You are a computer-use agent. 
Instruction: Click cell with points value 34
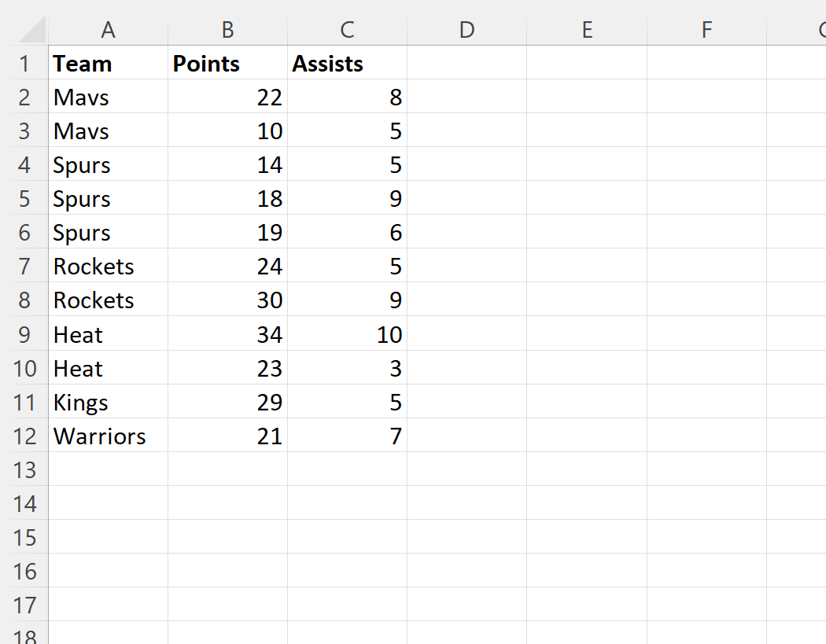(227, 334)
